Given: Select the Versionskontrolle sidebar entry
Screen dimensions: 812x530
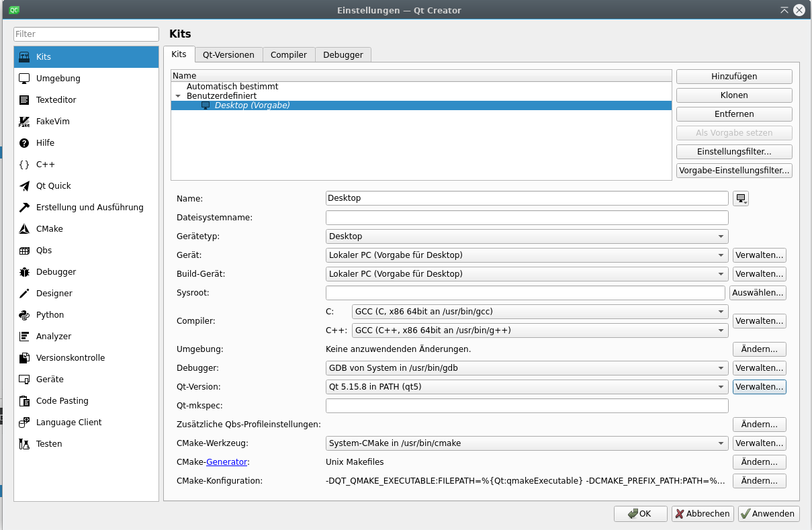Looking at the screenshot, I should click(70, 358).
